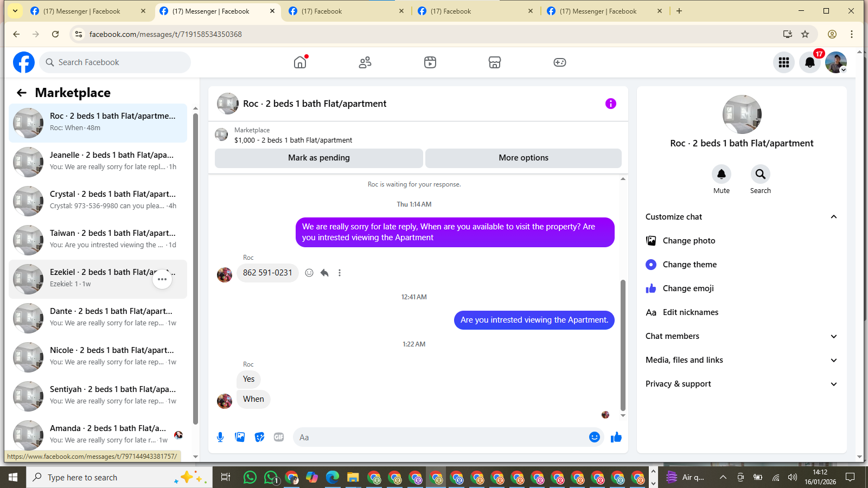Image resolution: width=868 pixels, height=488 pixels.
Task: Select Edit nicknames option
Action: point(742,312)
